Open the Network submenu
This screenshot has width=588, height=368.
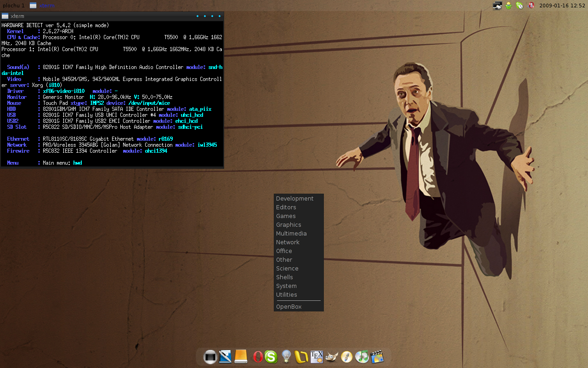(299, 242)
